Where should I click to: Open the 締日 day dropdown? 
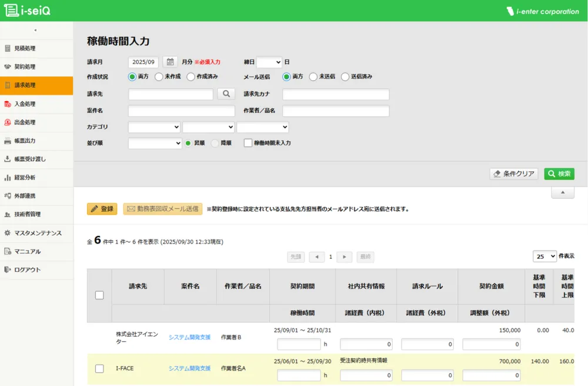[x=268, y=61]
